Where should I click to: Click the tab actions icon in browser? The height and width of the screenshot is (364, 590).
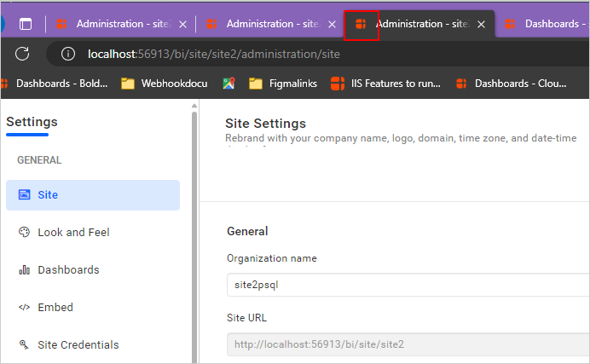[x=26, y=25]
